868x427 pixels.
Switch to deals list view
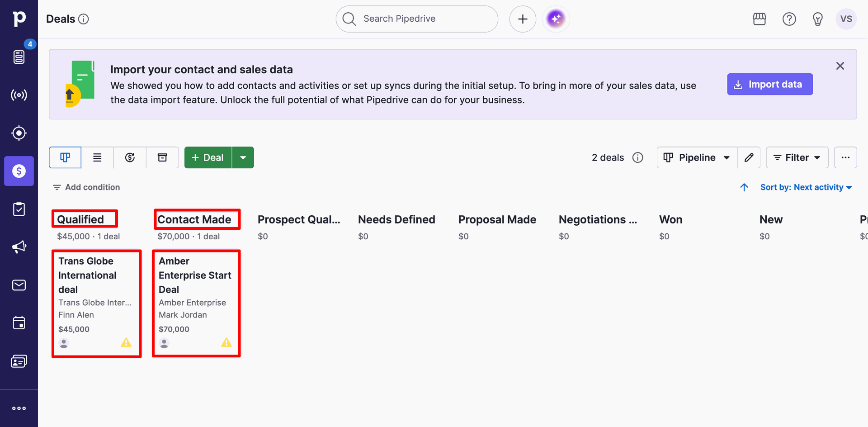click(97, 157)
